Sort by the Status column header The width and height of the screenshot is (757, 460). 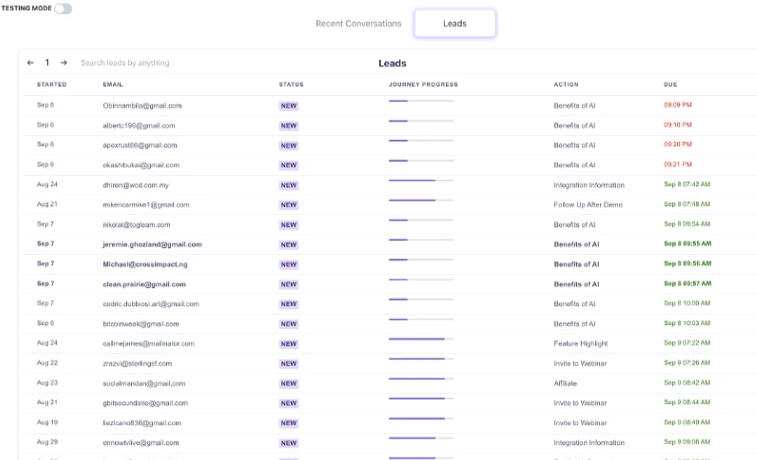point(291,85)
